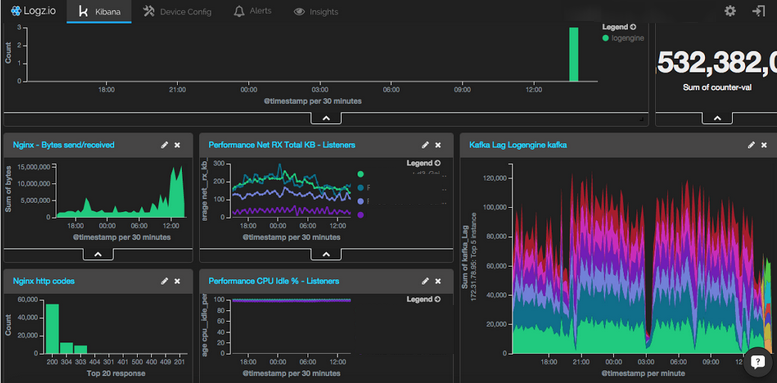Edit the Nginx http codes panel

click(165, 281)
